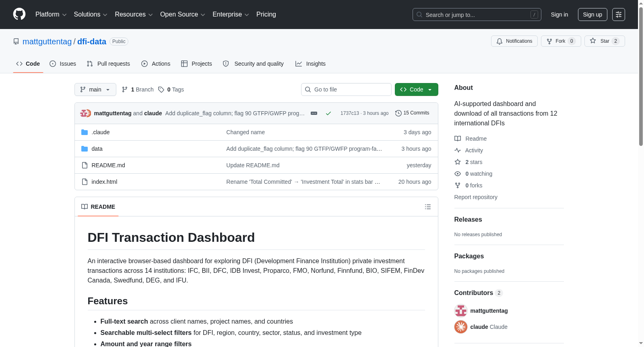Open the mattguttentag owner link
This screenshot has width=644, height=347.
[47, 42]
